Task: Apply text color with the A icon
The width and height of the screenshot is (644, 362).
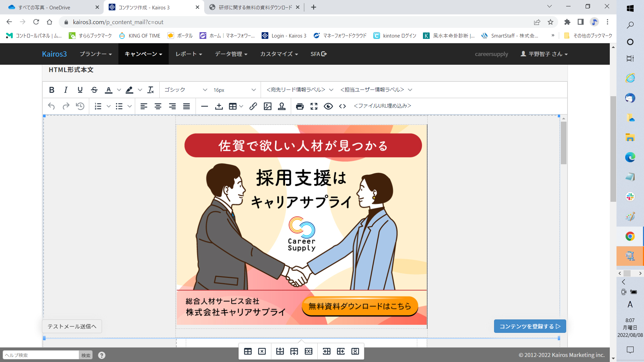Action: (108, 90)
